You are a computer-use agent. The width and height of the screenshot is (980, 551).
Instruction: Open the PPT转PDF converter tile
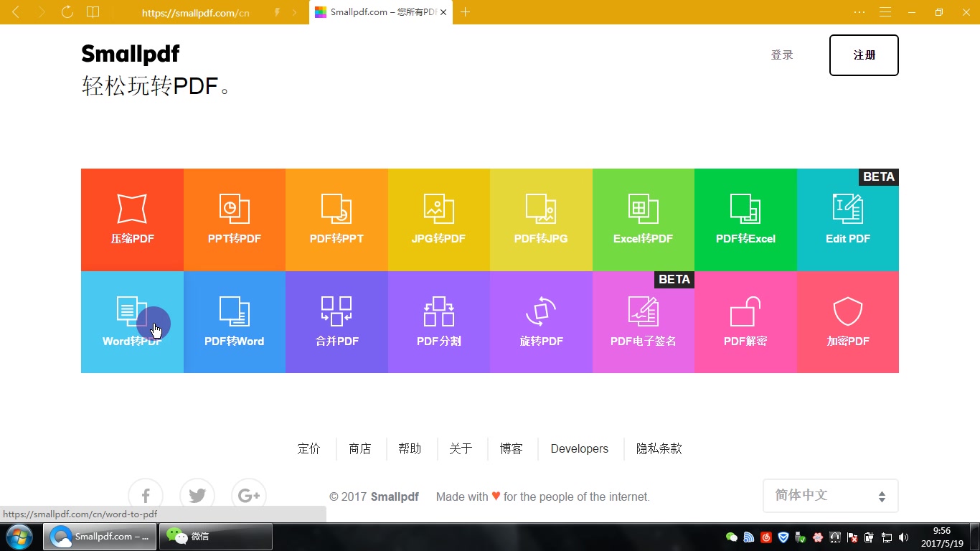(x=235, y=220)
